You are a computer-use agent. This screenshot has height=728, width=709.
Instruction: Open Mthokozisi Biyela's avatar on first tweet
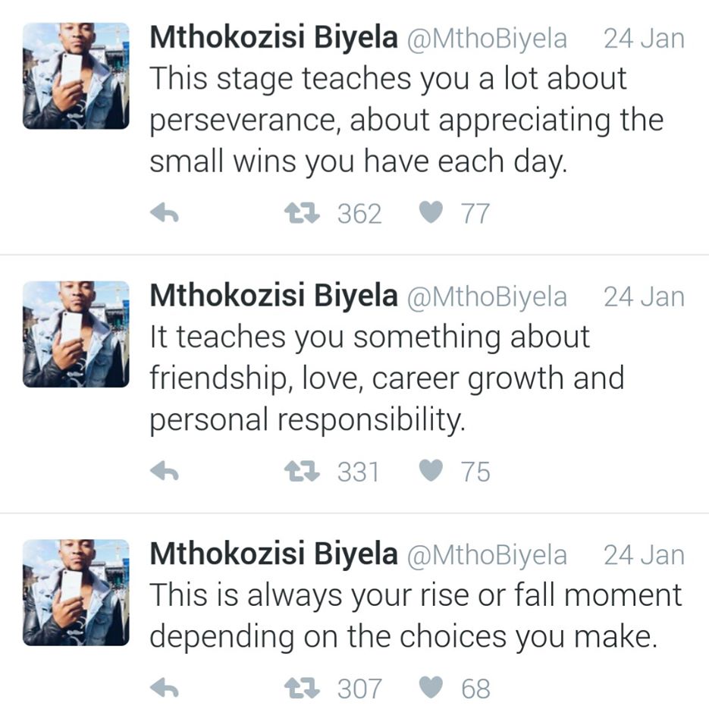pyautogui.click(x=76, y=76)
